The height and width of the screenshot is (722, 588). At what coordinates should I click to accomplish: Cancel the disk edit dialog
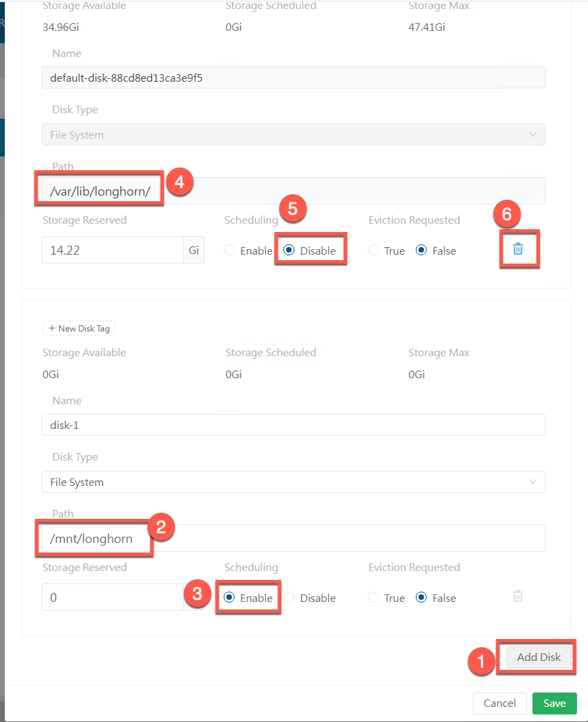tap(499, 703)
